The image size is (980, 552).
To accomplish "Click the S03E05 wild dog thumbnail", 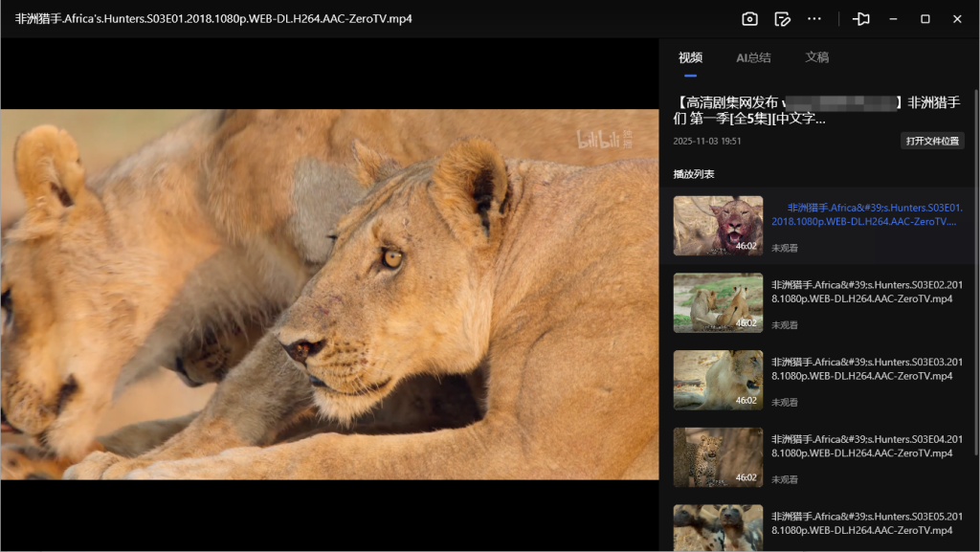I will coord(718,527).
